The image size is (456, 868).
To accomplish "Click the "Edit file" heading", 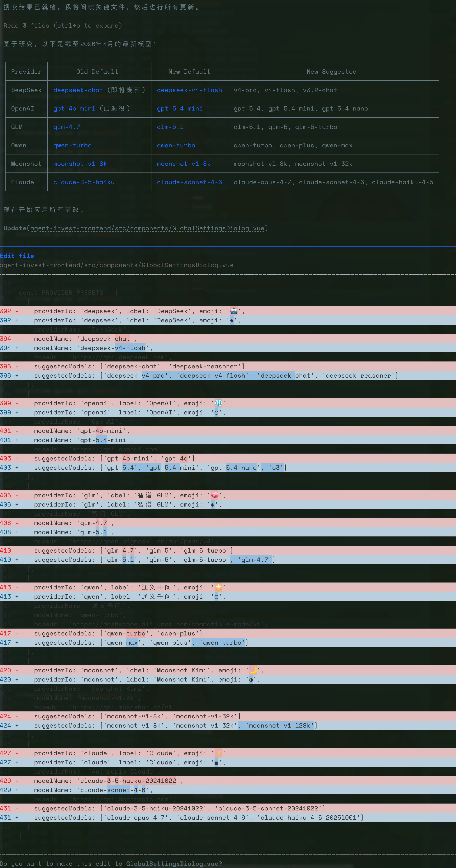I will click(17, 256).
